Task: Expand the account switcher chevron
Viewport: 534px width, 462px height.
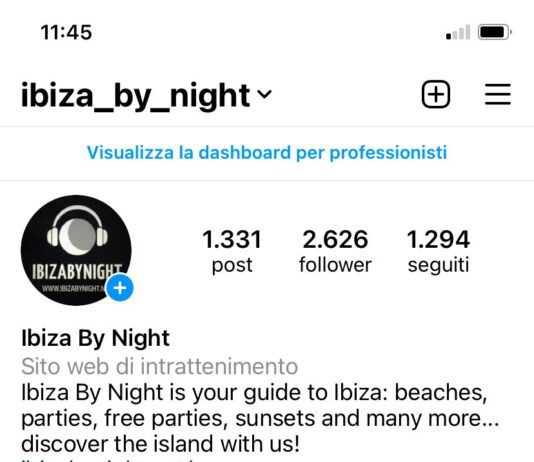Action: (264, 94)
